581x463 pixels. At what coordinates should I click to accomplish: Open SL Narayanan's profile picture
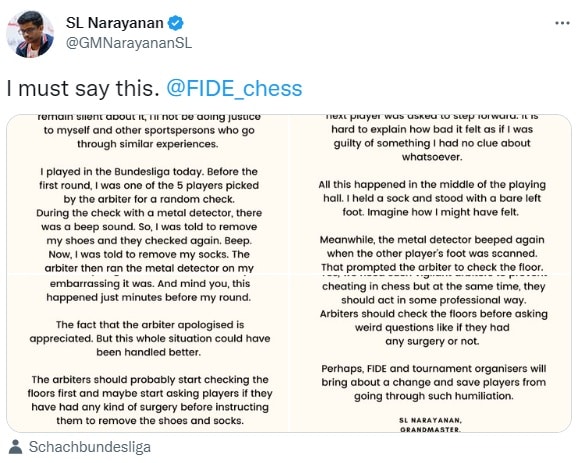pos(30,34)
